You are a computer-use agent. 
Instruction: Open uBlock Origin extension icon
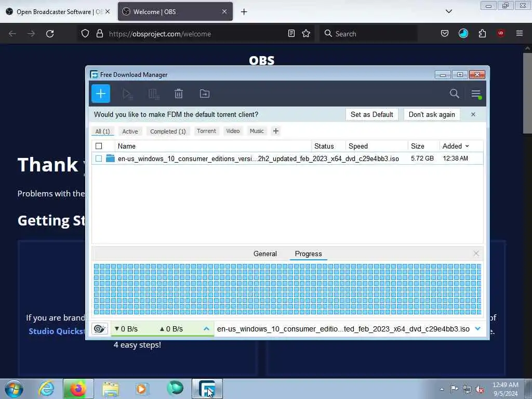tap(501, 33)
